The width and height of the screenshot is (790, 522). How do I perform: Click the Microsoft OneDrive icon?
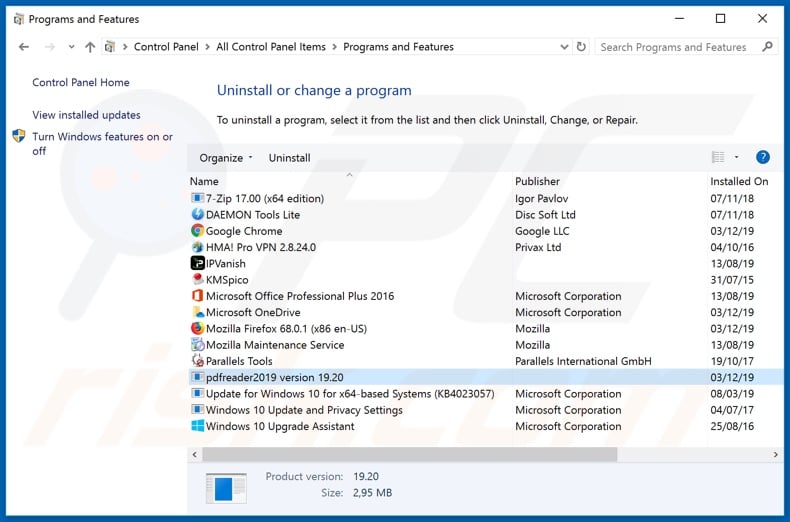pyautogui.click(x=198, y=312)
